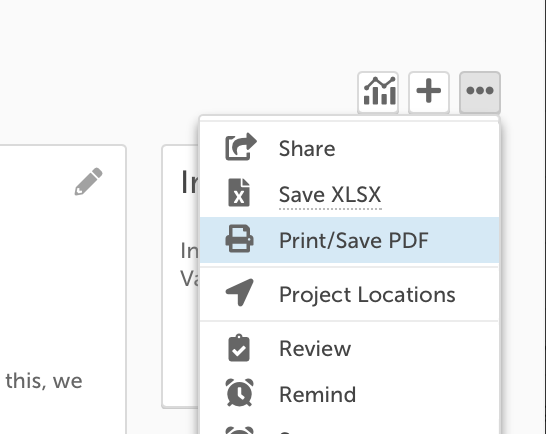The image size is (546, 434).
Task: Click the Share arrow icon
Action: click(x=241, y=147)
